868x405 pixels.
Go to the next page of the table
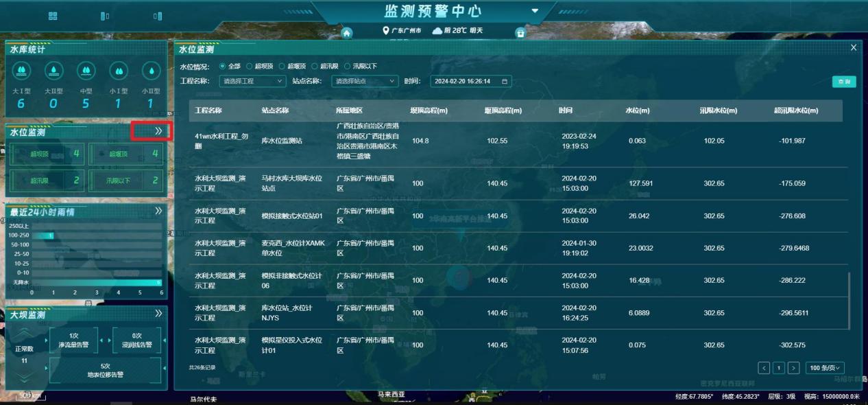click(x=794, y=369)
